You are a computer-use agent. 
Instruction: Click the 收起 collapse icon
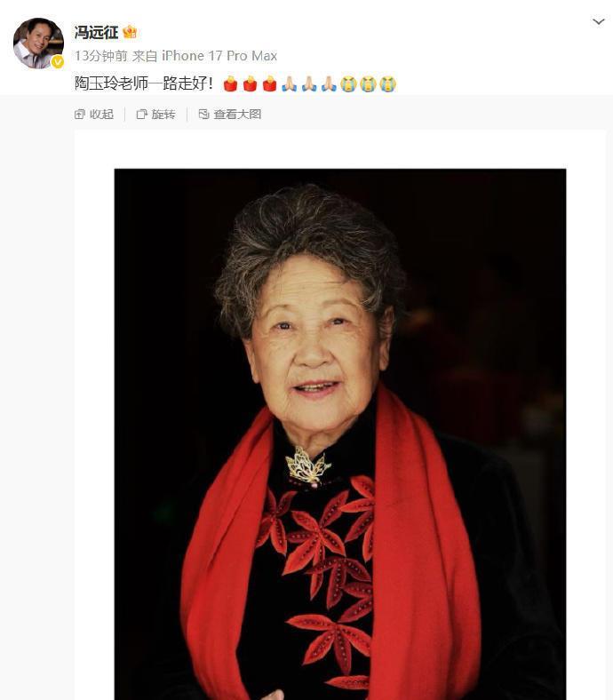tap(79, 115)
